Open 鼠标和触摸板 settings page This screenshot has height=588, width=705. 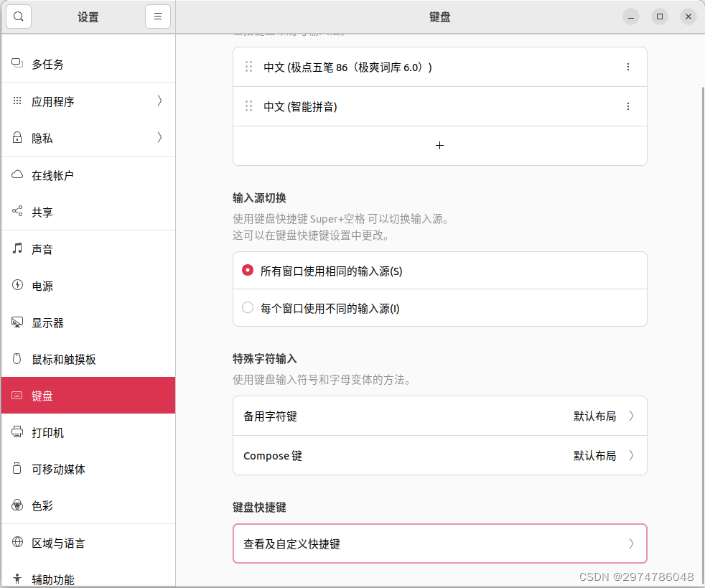88,359
